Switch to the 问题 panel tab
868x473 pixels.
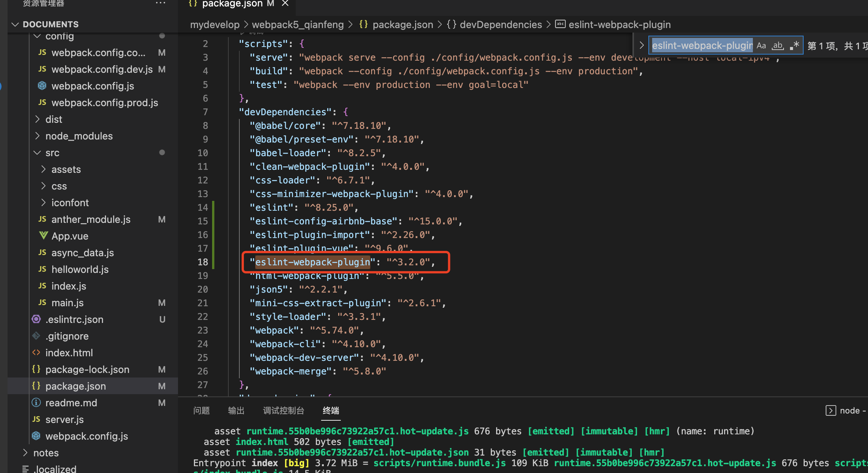pos(201,410)
